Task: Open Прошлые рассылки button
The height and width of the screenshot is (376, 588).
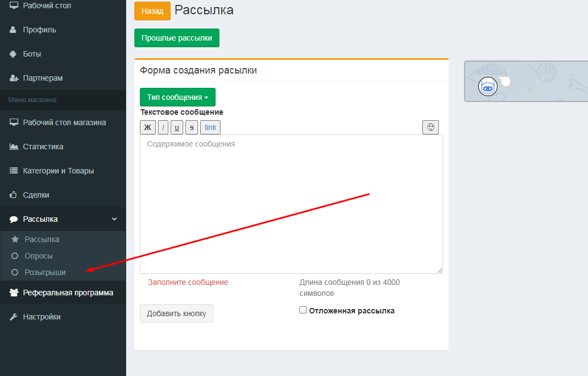Action: click(x=177, y=38)
